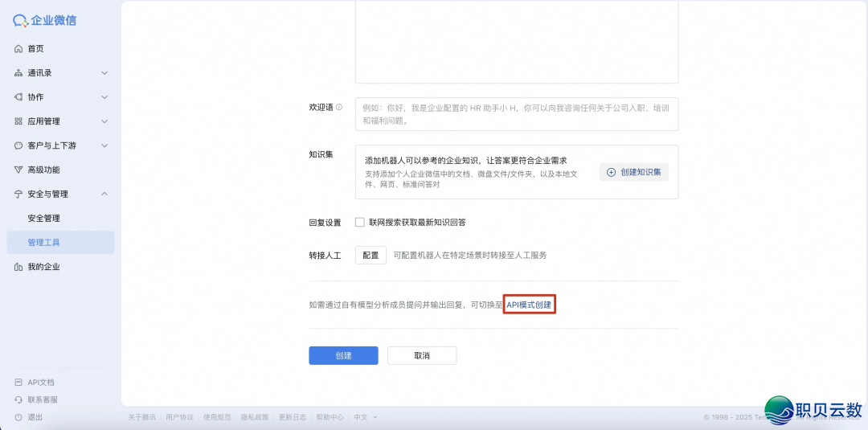Click the 联系客服 headset icon
This screenshot has width=868, height=430.
18,399
